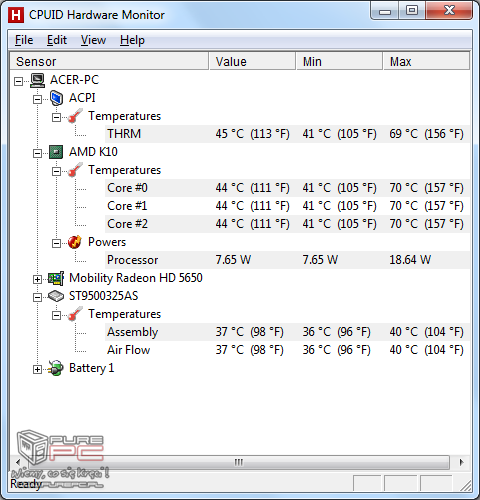The width and height of the screenshot is (480, 500).
Task: Click the horizontal scrollbar thumb
Action: [x=239, y=462]
